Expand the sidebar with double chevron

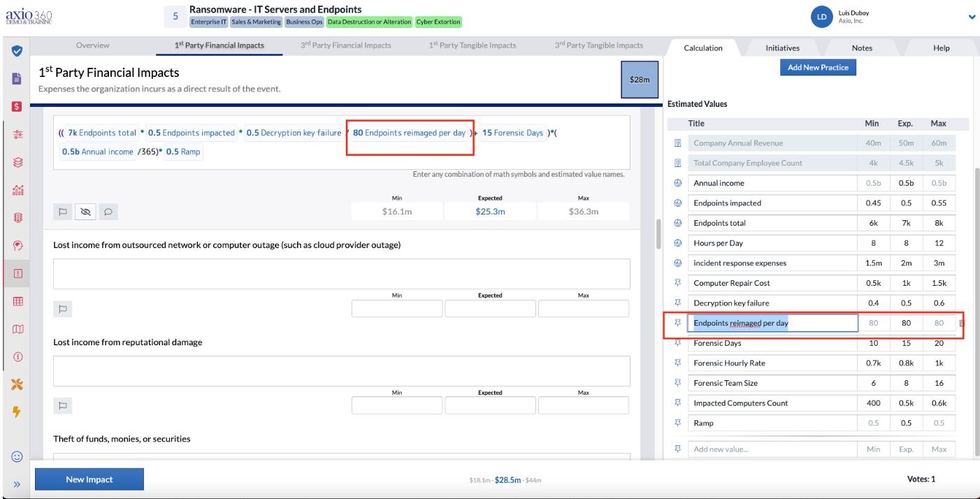pyautogui.click(x=17, y=484)
